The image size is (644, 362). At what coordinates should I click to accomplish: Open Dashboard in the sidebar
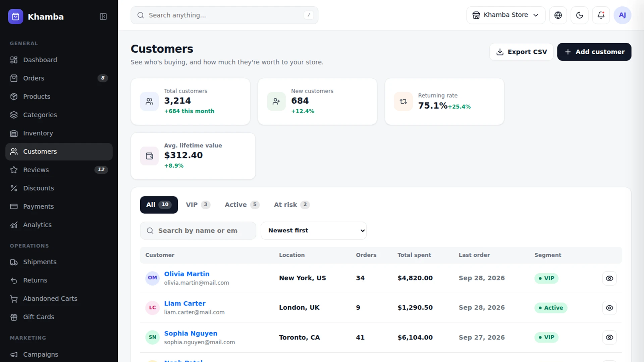tap(59, 60)
